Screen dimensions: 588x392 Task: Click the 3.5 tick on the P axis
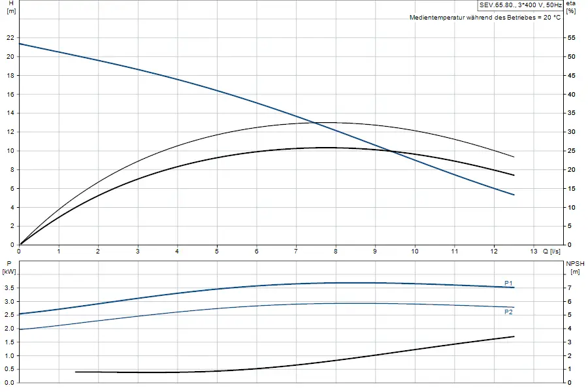pos(9,288)
